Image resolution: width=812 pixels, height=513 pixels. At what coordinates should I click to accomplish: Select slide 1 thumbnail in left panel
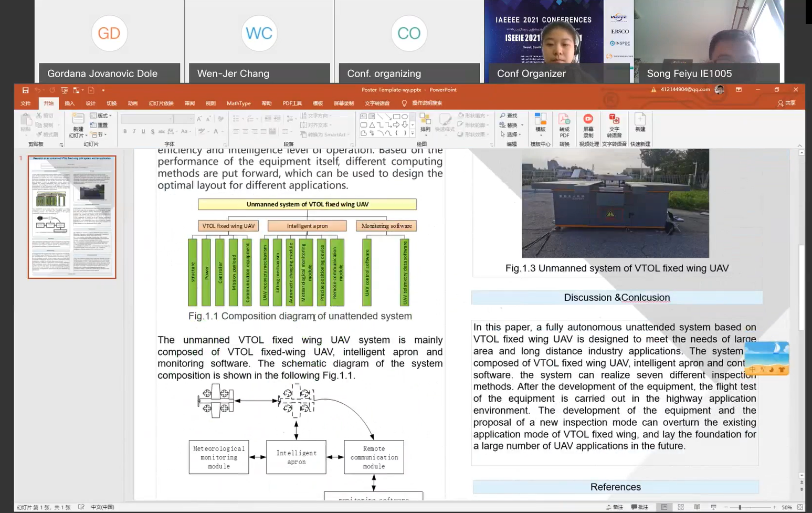tap(72, 217)
